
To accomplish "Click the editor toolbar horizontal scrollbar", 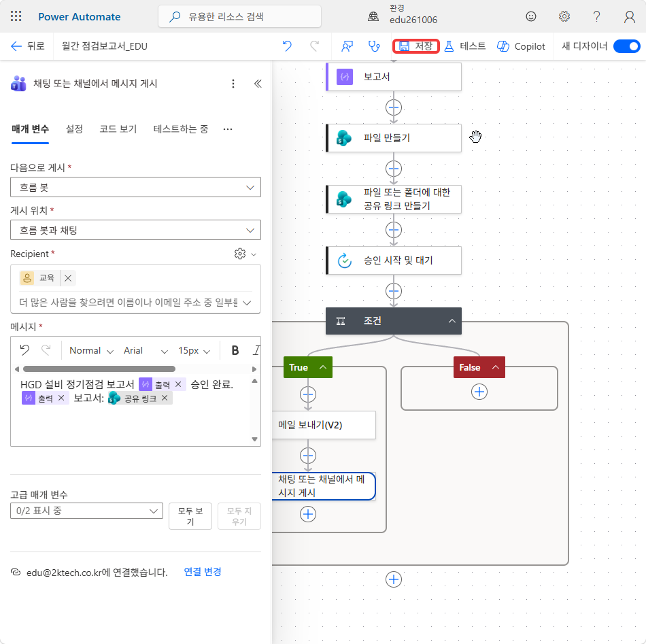I will pyautogui.click(x=99, y=369).
